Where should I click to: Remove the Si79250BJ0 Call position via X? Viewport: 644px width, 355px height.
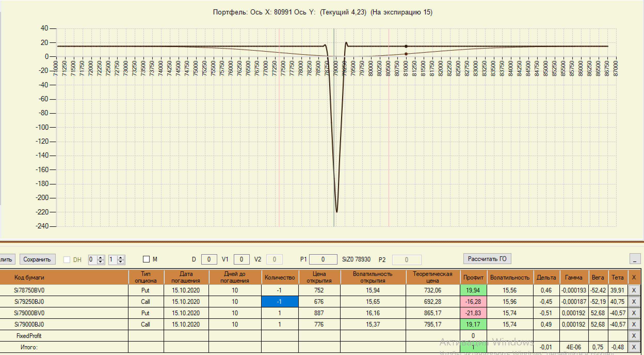click(x=634, y=302)
